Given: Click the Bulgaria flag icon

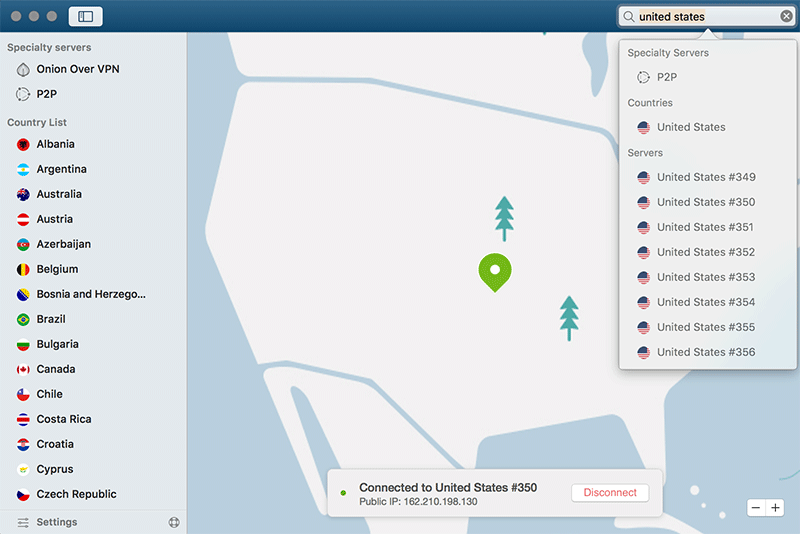Looking at the screenshot, I should (x=23, y=344).
